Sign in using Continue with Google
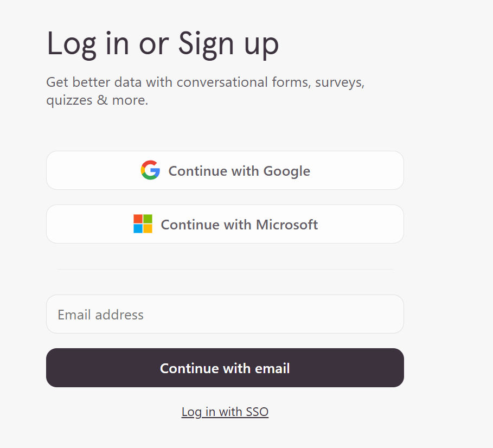This screenshot has width=493, height=448. 225,170
